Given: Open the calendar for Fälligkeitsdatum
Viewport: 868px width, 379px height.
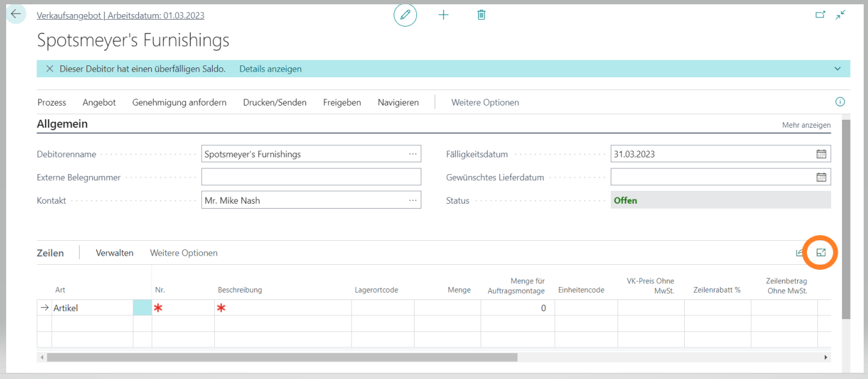Looking at the screenshot, I should (x=821, y=154).
